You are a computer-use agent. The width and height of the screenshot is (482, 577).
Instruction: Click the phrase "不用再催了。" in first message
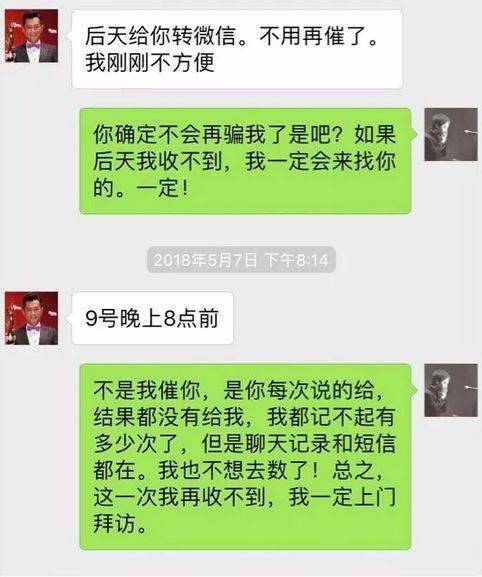point(319,36)
